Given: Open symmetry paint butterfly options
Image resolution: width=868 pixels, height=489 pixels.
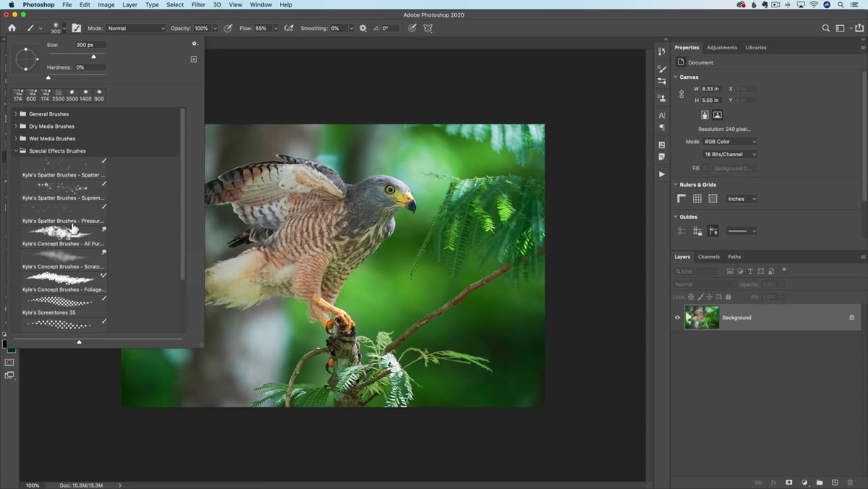Looking at the screenshot, I should 428,28.
